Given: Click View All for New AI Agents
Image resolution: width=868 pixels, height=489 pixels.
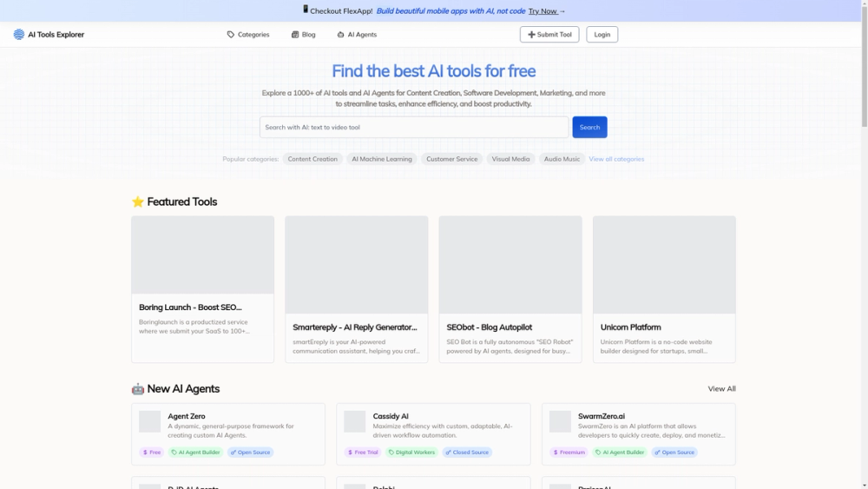Looking at the screenshot, I should click(x=721, y=389).
